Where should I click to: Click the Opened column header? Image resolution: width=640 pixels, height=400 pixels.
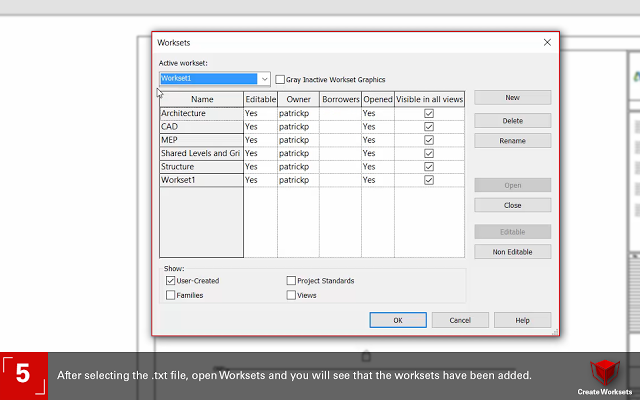378,99
